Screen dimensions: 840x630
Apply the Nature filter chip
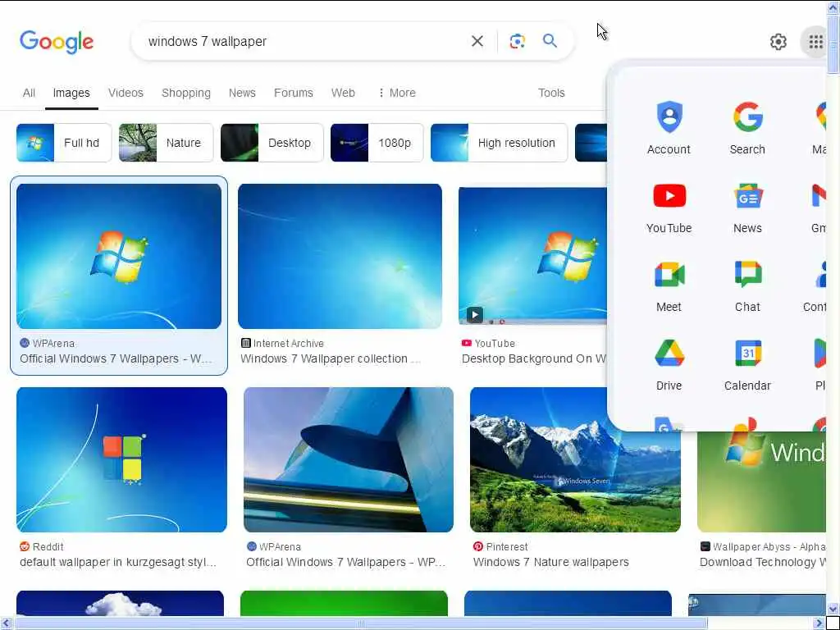coord(166,143)
